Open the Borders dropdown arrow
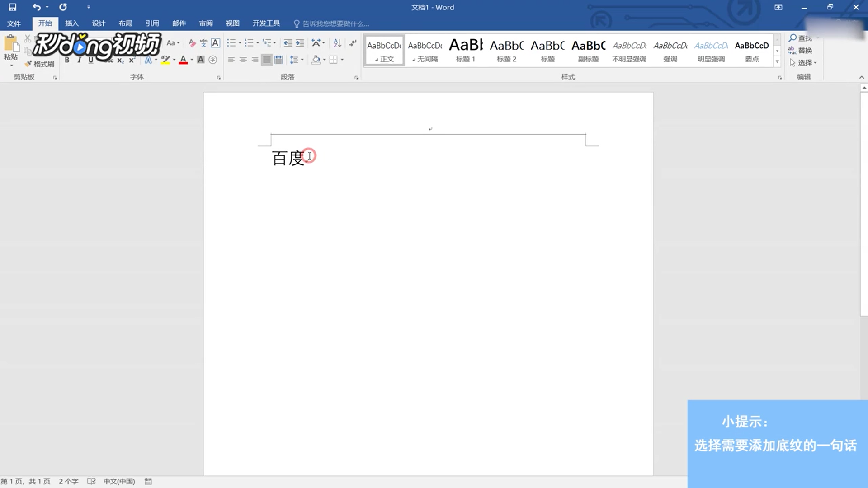Viewport: 868px width, 488px height. click(342, 60)
